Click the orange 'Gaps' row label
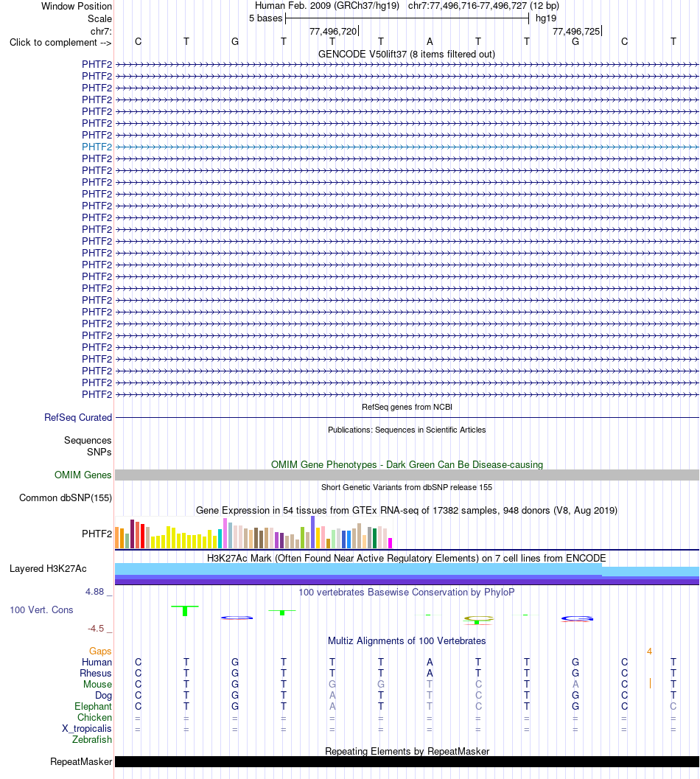This screenshot has width=700, height=779. [x=100, y=652]
